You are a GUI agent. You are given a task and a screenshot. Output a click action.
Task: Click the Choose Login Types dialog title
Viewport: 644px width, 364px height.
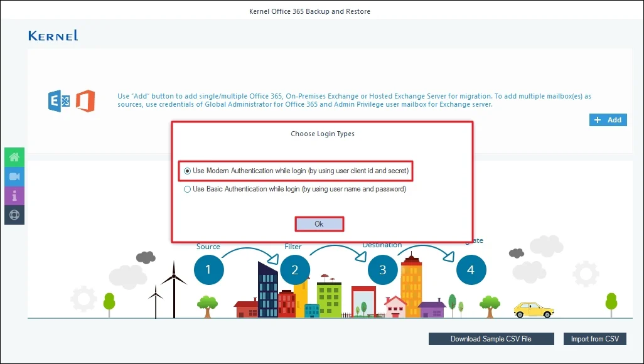(323, 134)
